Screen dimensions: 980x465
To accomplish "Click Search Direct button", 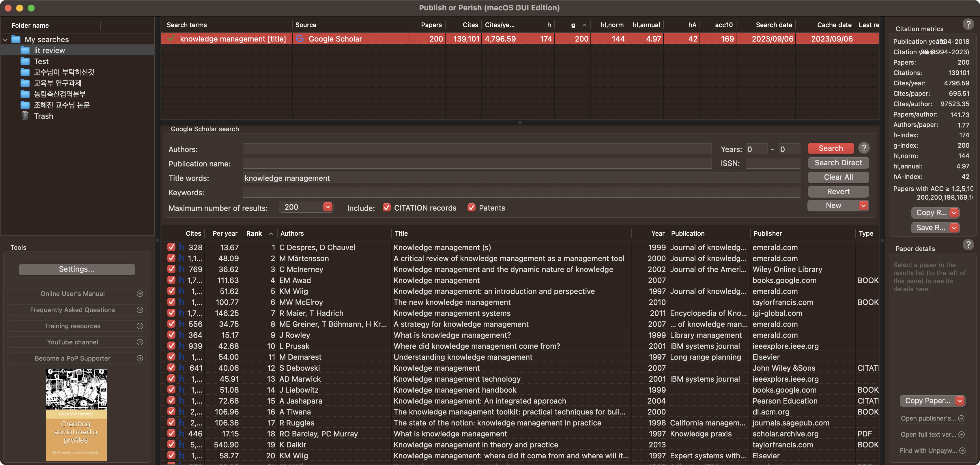I will tap(838, 163).
